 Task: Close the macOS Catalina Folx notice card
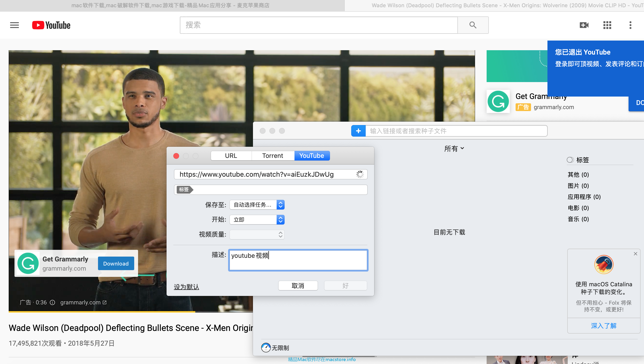[x=636, y=254]
